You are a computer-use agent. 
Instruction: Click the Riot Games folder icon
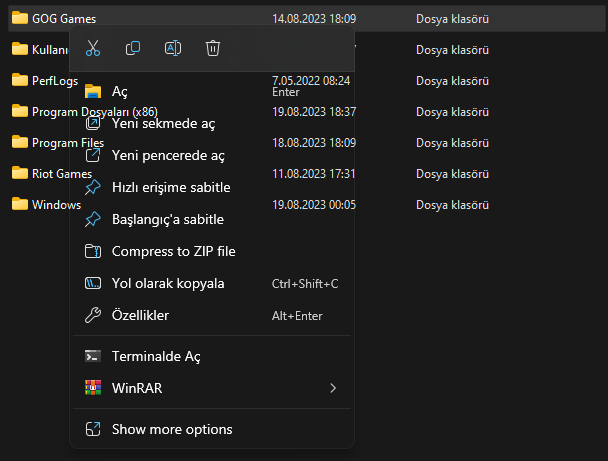coord(19,173)
